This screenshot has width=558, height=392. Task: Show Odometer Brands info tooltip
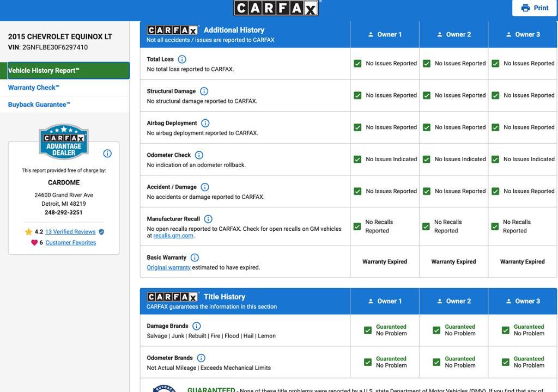click(201, 358)
